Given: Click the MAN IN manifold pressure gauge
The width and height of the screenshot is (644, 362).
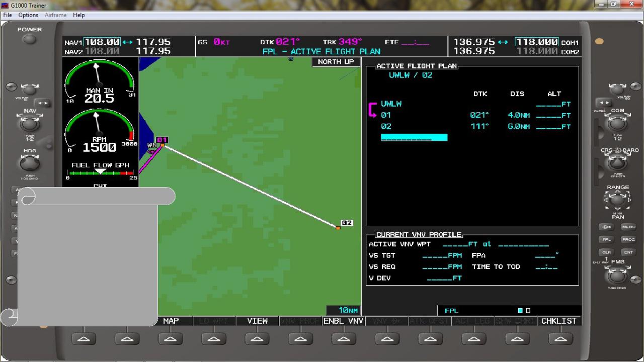Looking at the screenshot, I should 100,81.
